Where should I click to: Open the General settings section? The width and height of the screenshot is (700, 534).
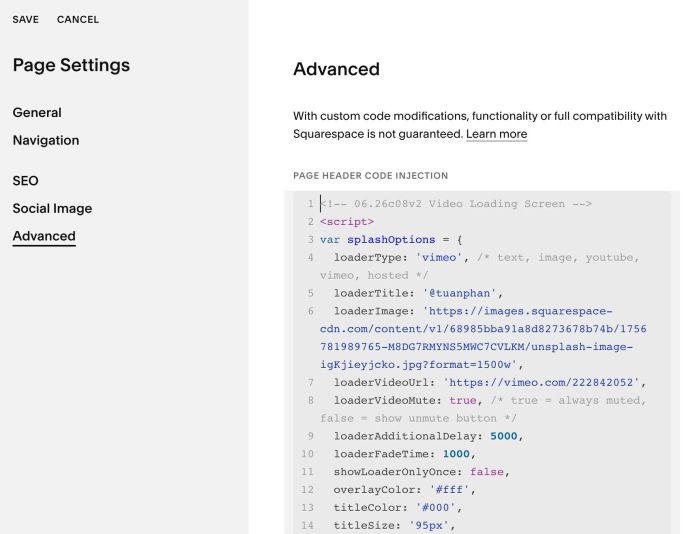(x=37, y=113)
